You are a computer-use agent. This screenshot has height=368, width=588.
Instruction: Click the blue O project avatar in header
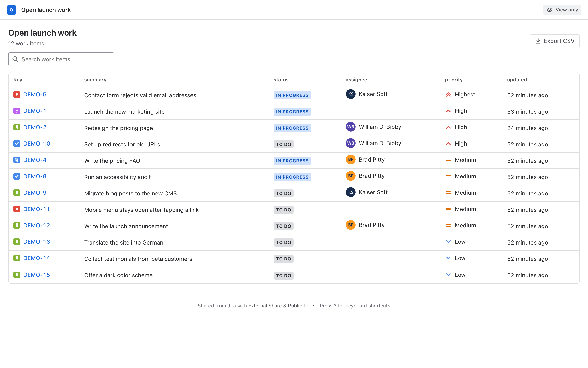tap(11, 10)
